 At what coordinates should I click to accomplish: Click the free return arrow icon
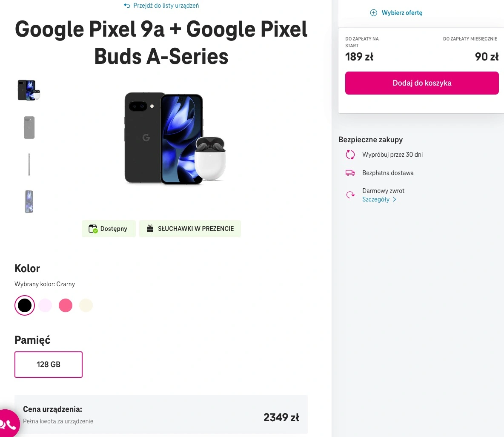click(350, 195)
